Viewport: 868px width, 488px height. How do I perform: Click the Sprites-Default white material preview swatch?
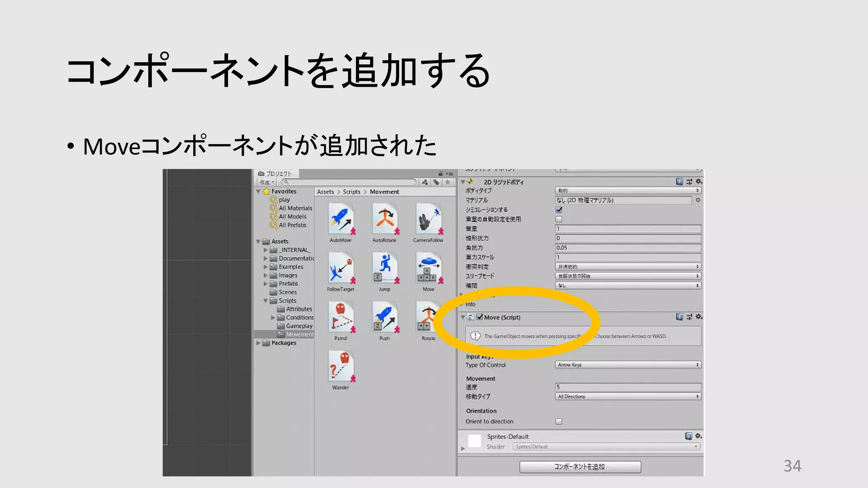click(474, 441)
